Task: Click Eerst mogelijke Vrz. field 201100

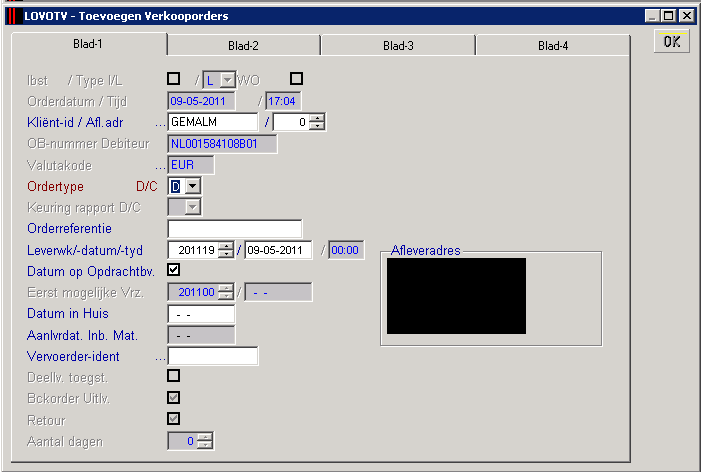Action: (193, 292)
